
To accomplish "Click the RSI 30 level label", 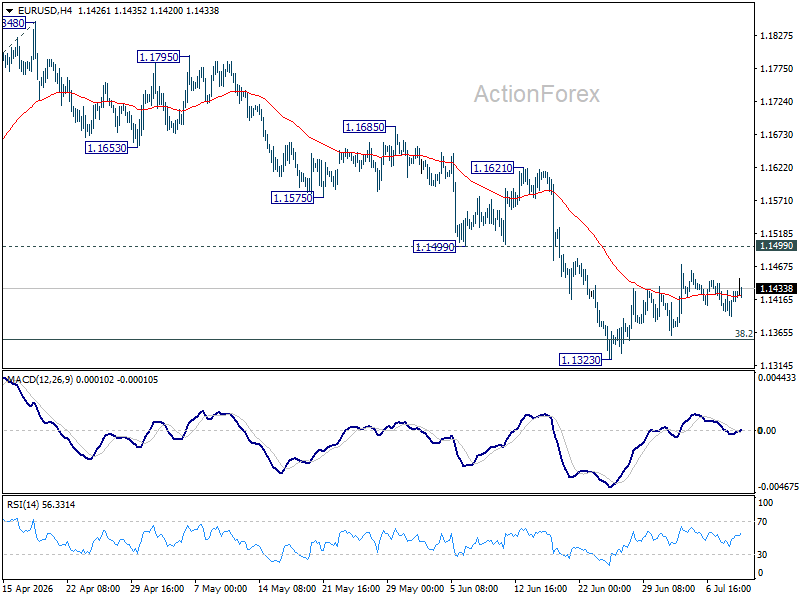I will pos(763,555).
